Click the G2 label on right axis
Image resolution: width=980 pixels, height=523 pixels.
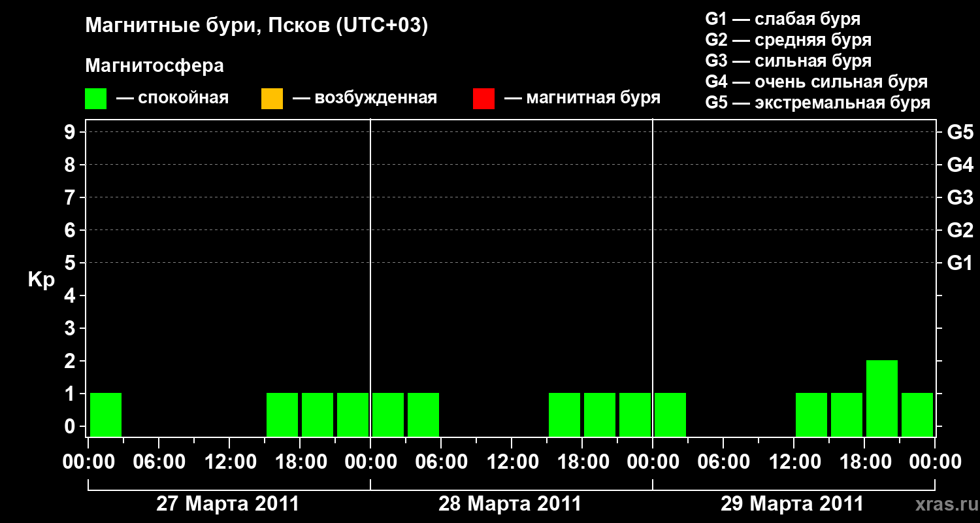pos(960,230)
